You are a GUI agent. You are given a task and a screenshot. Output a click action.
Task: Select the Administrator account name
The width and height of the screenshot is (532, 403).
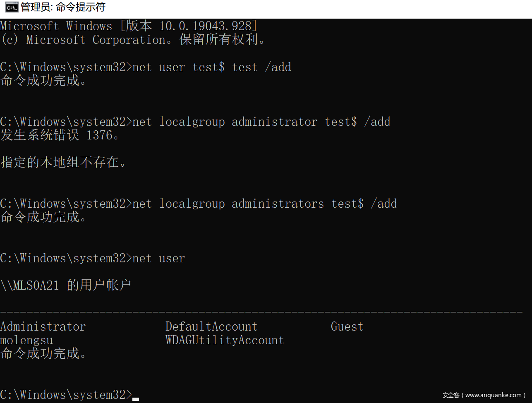coord(43,326)
